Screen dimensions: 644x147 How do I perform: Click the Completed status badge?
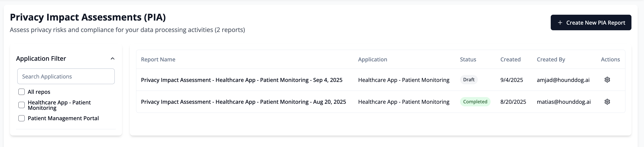pos(475,102)
